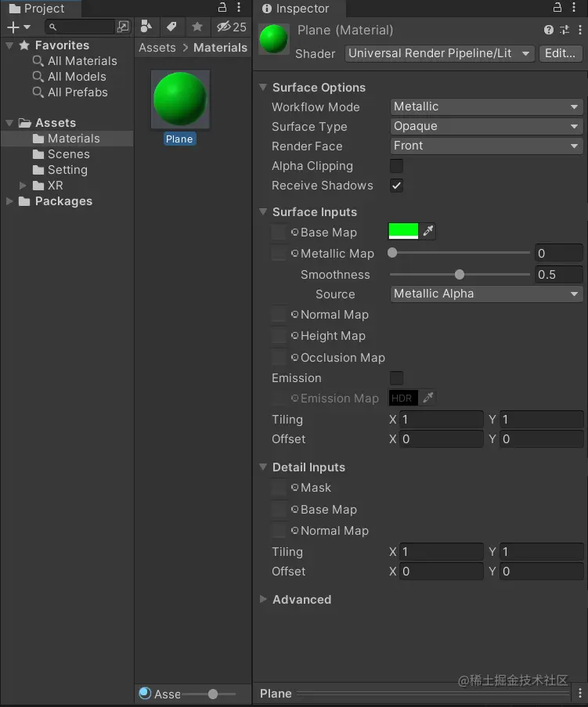Open the material help question mark icon

(x=548, y=30)
